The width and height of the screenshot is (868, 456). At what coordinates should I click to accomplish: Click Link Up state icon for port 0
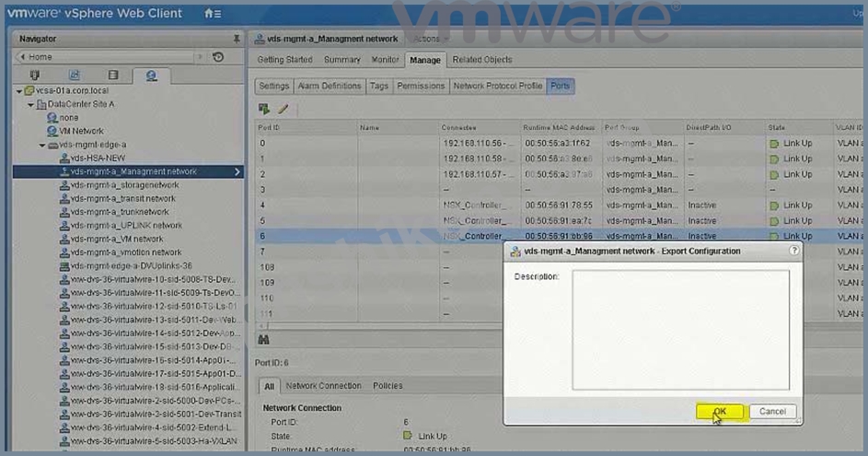(774, 144)
